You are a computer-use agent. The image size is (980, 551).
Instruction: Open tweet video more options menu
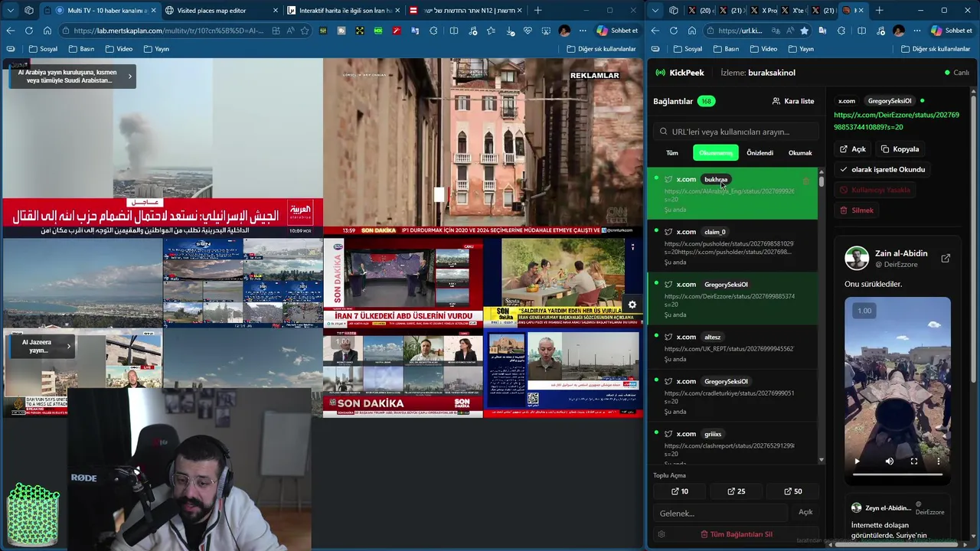click(939, 461)
